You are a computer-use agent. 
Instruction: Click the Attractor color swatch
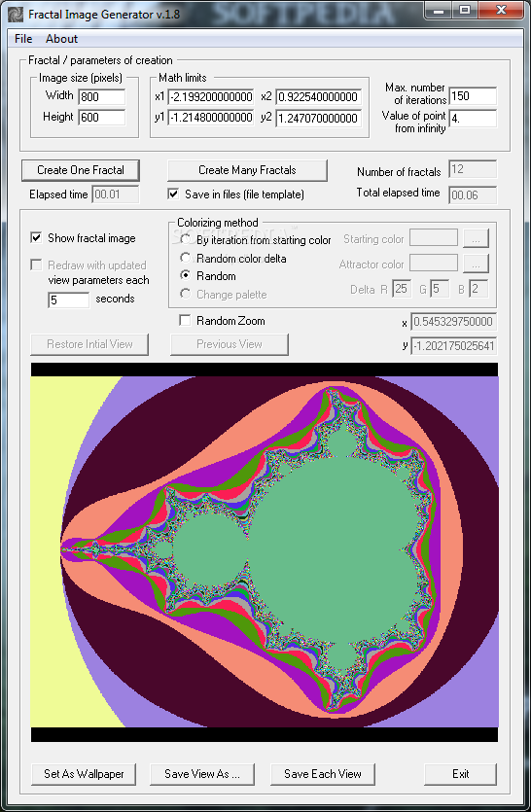434,264
